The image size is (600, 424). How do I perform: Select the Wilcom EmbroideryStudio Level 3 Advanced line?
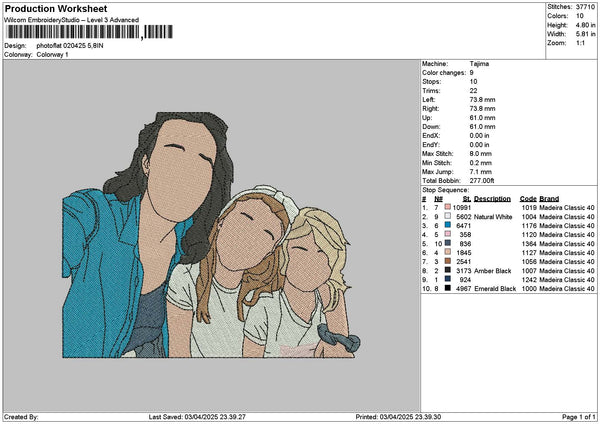click(72, 20)
